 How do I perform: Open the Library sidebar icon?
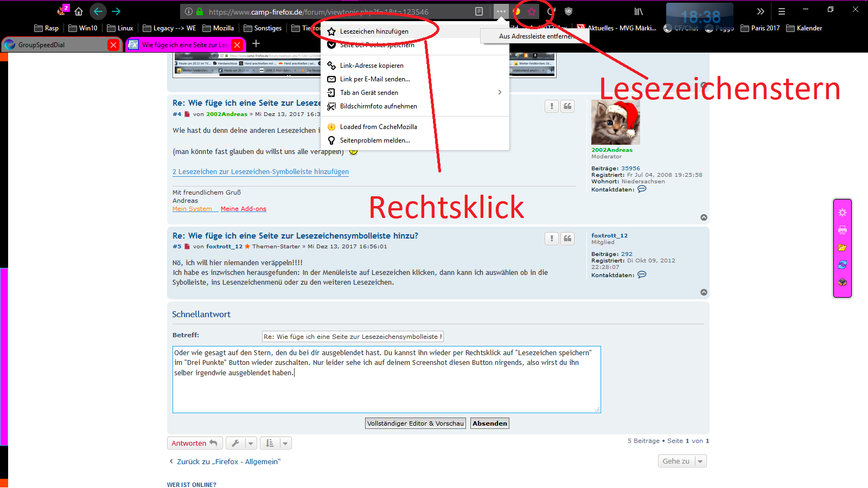tap(639, 11)
